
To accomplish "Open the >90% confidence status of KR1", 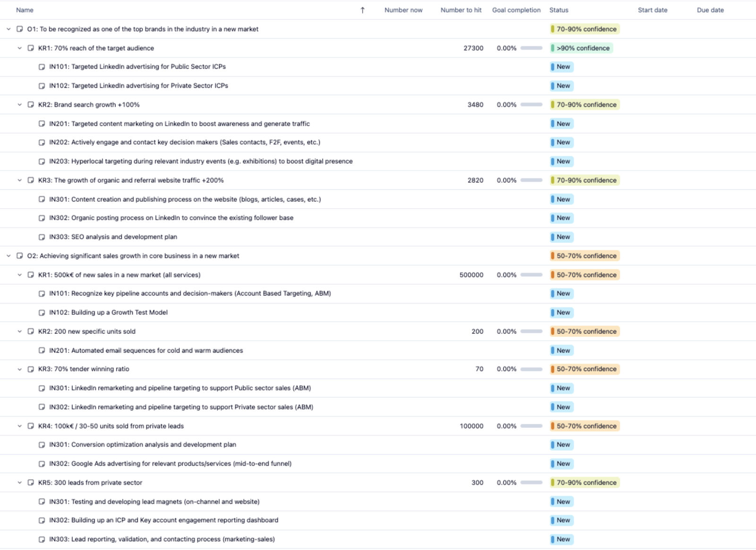I will click(x=582, y=48).
